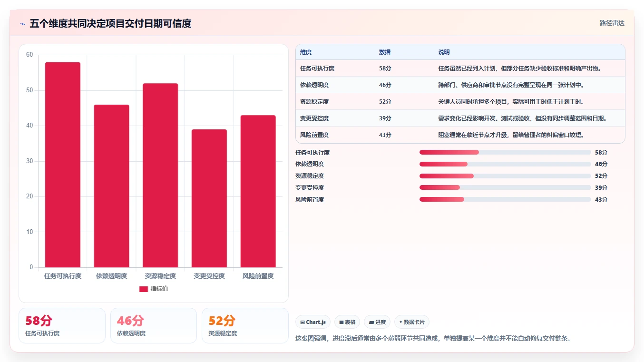
Task: Click the 风险前置度 bar in chart
Action: [258, 191]
